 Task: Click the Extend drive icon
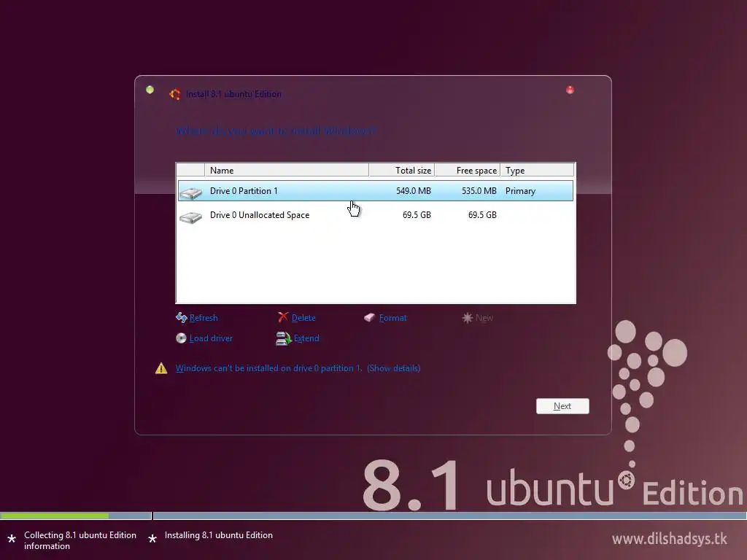pyautogui.click(x=284, y=338)
